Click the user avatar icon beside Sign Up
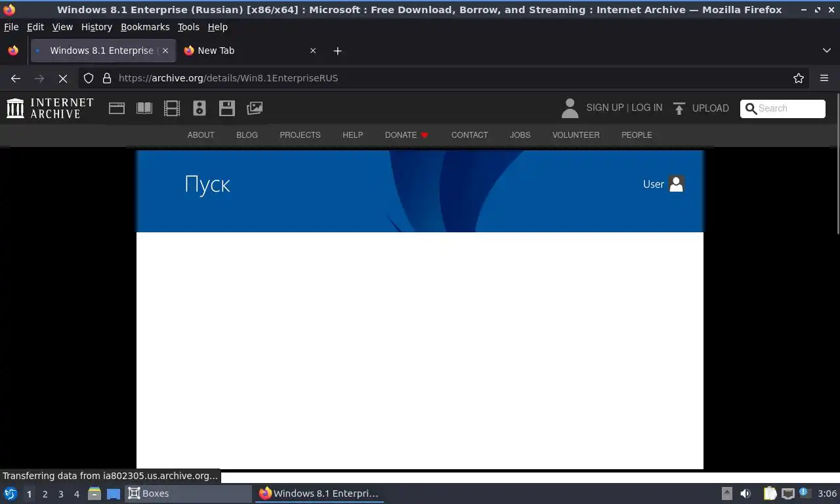 tap(570, 108)
